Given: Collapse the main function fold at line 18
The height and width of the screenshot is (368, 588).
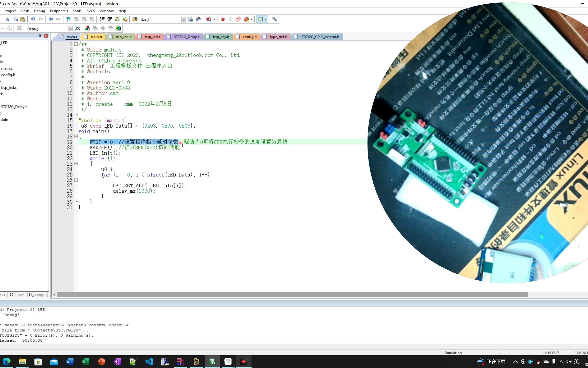Looking at the screenshot, I should click(76, 137).
